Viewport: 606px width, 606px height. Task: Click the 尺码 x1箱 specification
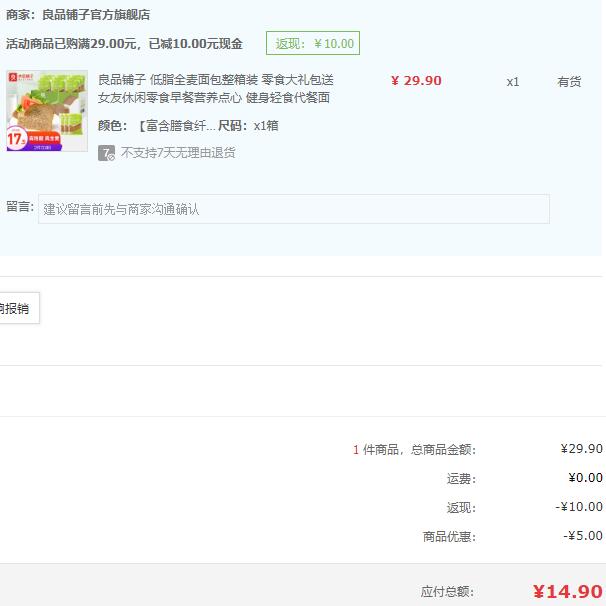[x=248, y=126]
